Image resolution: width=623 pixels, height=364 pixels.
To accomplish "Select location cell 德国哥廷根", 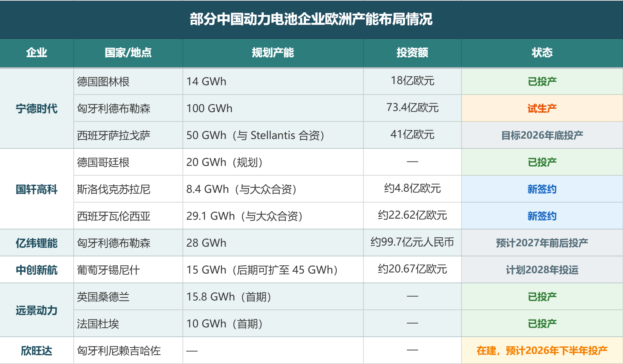I will pos(128,162).
